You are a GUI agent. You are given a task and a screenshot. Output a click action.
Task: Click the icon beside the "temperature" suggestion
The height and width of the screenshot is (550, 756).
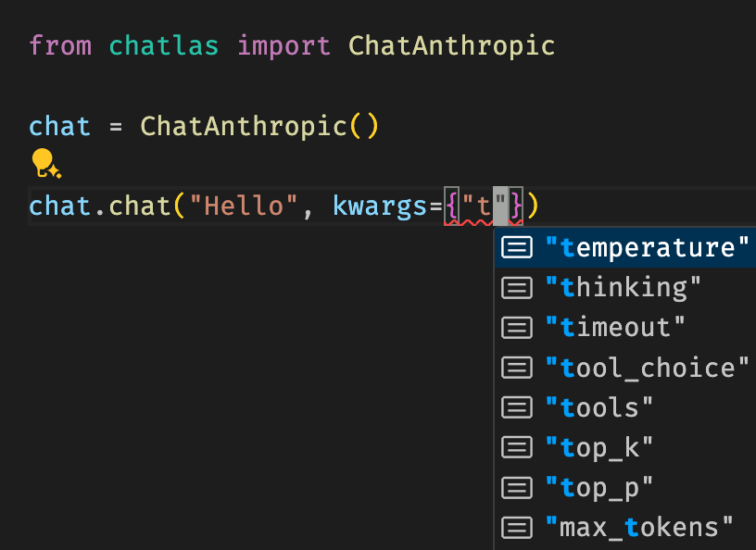pos(517,248)
